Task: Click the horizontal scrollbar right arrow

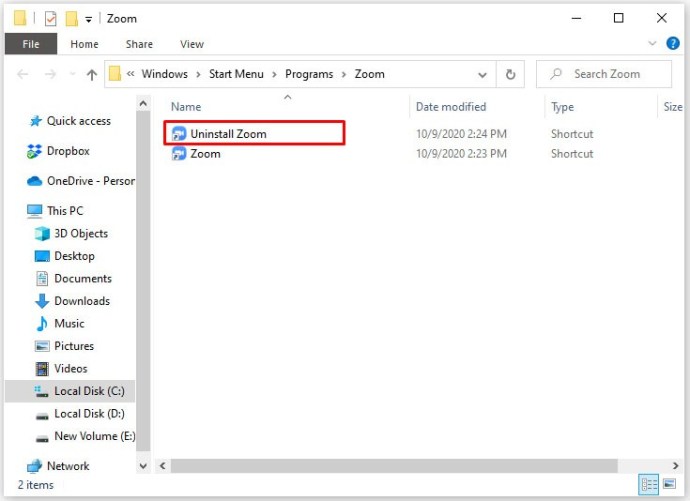Action: 675,465
